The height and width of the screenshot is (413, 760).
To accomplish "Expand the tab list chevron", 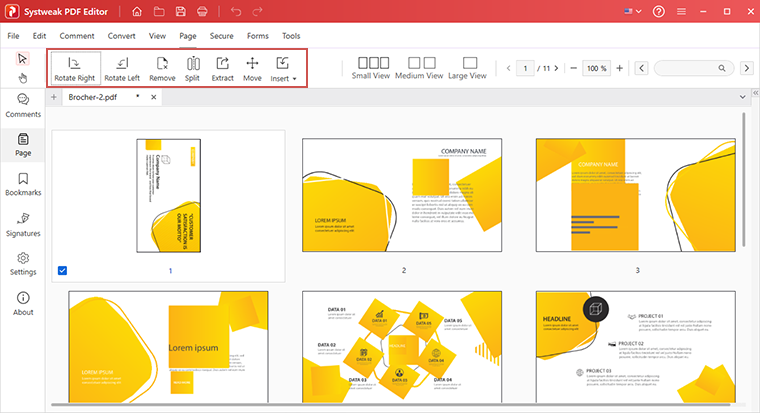I will (743, 97).
